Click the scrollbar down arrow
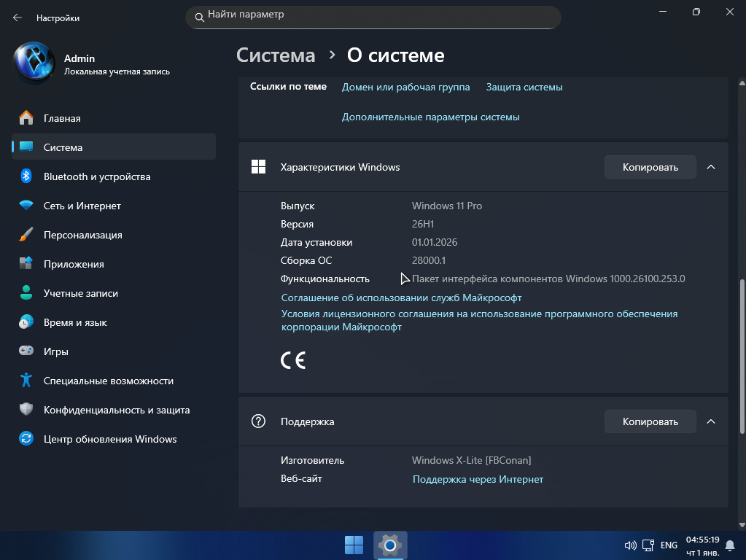The width and height of the screenshot is (746, 560). (742, 525)
